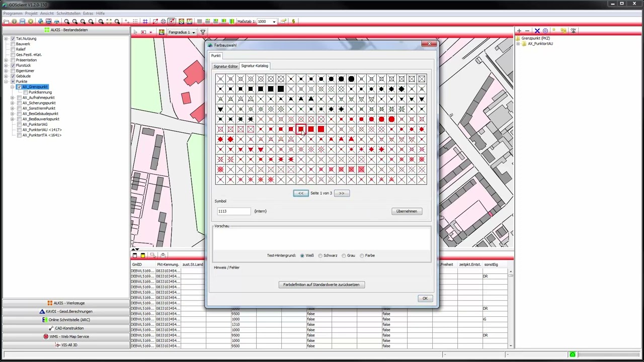Switch to the Signatur-Editor tab
The height and width of the screenshot is (362, 644).
click(x=225, y=66)
